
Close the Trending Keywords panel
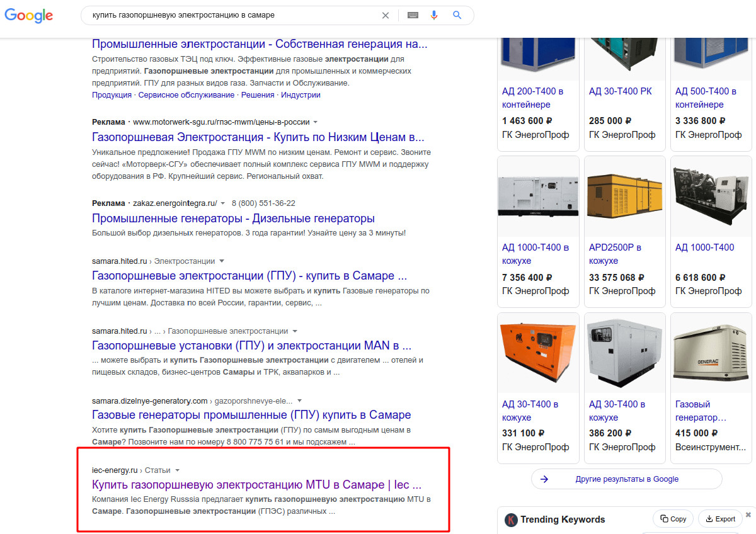[748, 514]
